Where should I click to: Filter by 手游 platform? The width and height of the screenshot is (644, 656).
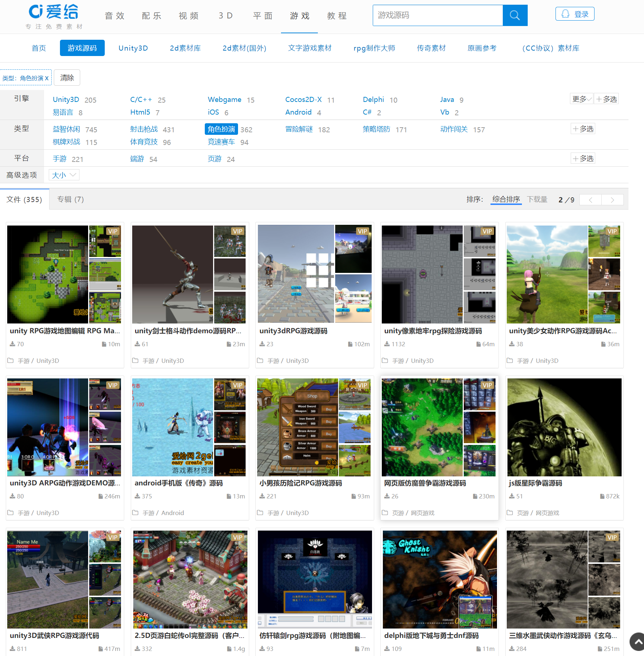click(x=60, y=159)
